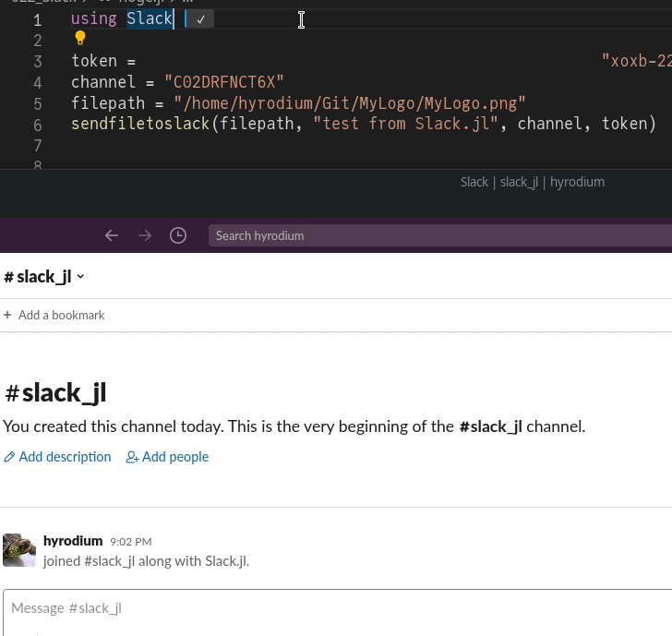Viewport: 672px width, 636px height.
Task: Click the add-person icon beside Add people
Action: [132, 457]
